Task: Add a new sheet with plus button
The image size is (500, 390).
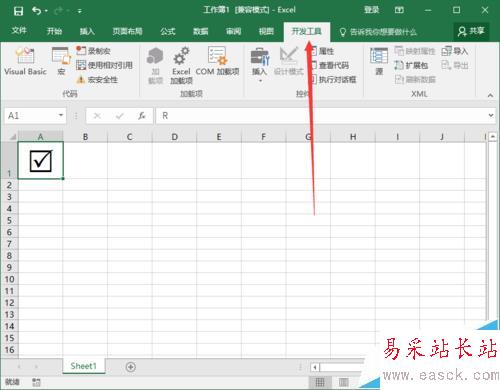Action: (131, 367)
